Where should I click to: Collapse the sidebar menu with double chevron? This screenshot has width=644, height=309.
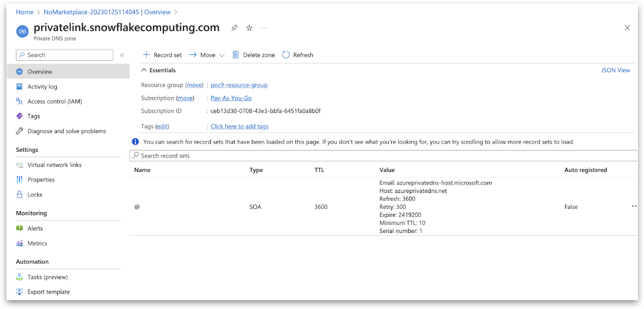click(122, 55)
